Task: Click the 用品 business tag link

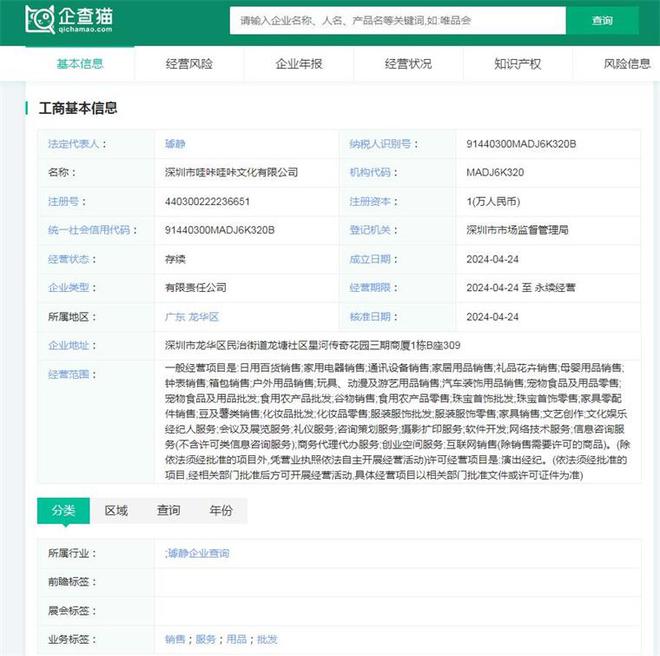Action: [237, 639]
